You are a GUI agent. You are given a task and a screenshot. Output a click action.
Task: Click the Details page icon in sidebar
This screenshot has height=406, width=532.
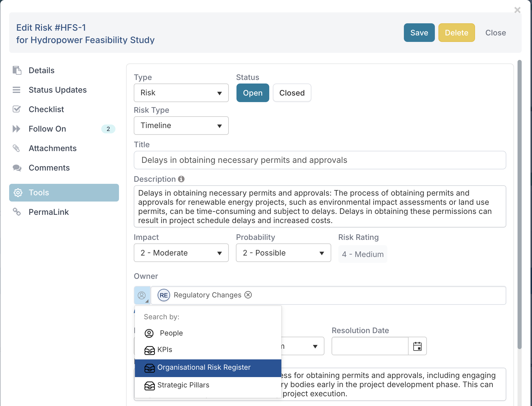tap(17, 70)
